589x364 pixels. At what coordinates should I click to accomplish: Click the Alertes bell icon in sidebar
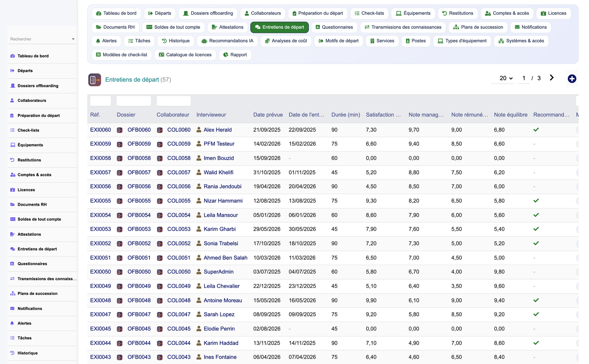[x=12, y=323]
